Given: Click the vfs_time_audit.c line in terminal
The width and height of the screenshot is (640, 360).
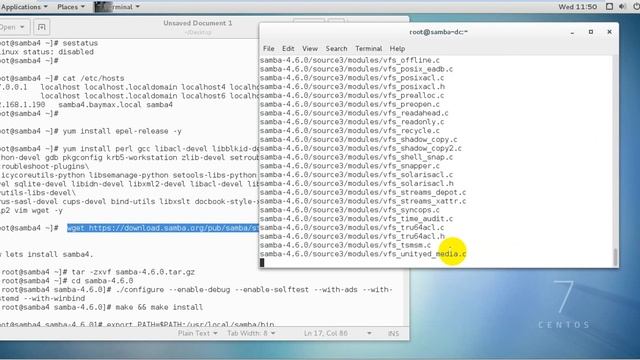Looking at the screenshot, I should point(356,219).
